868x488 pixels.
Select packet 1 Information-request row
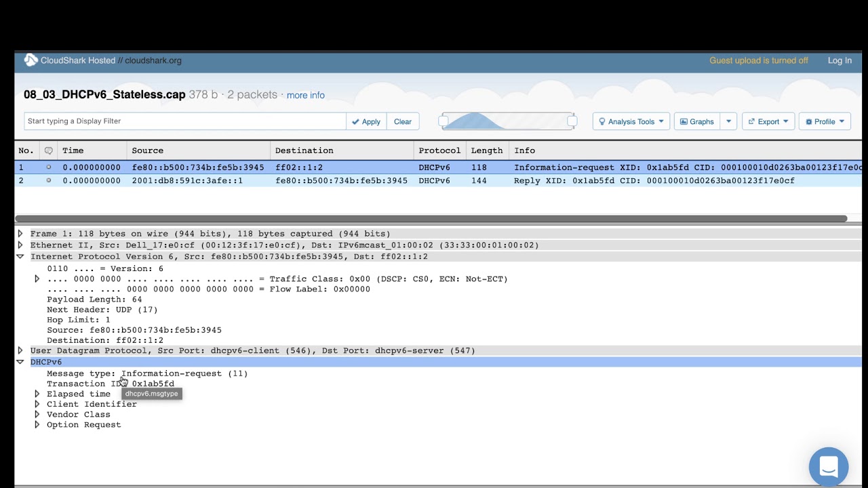point(438,167)
